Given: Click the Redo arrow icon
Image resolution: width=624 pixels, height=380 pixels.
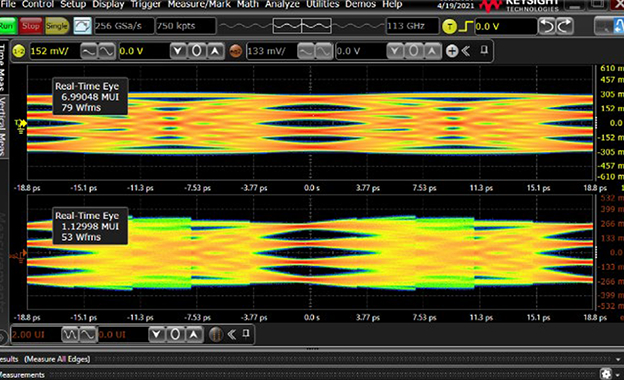Looking at the screenshot, I should [565, 27].
